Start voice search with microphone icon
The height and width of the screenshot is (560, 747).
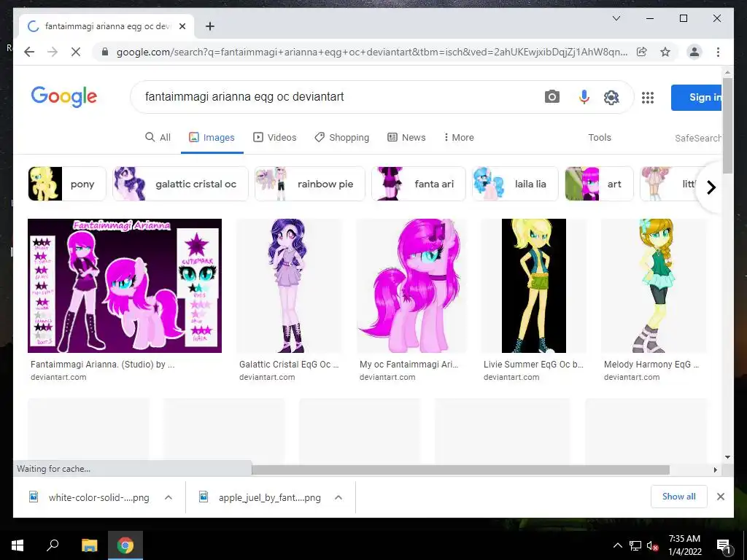click(584, 97)
